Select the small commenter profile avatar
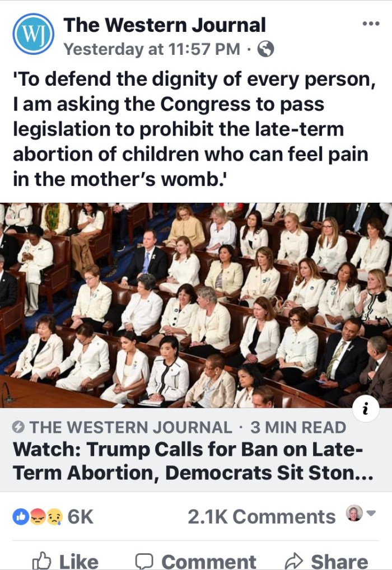Viewport: 392px width, 570px height. click(354, 513)
